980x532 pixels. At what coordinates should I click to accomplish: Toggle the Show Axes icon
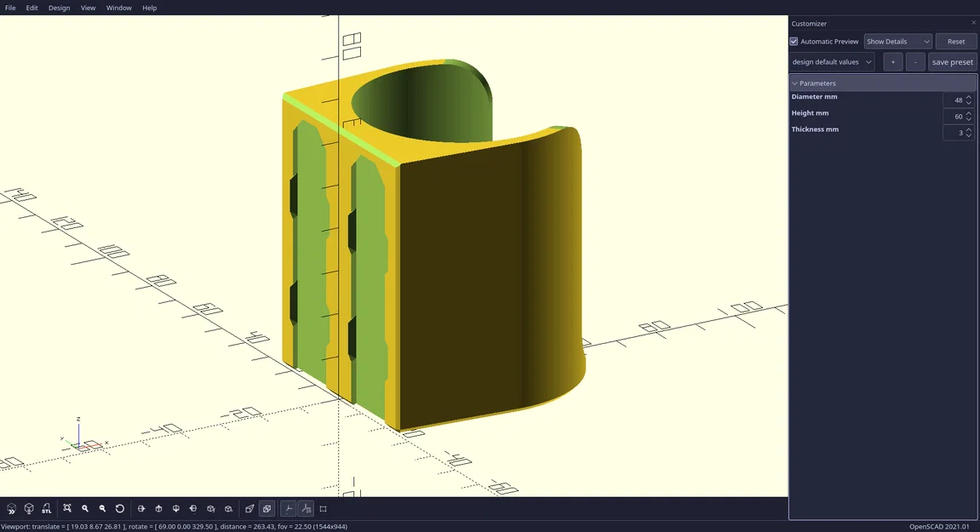(288, 509)
